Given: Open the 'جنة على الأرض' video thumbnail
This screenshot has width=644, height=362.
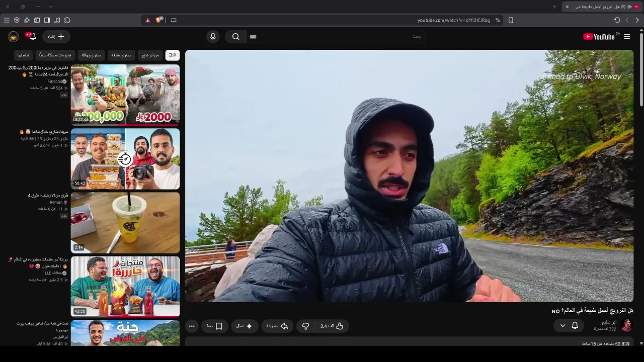Looking at the screenshot, I should point(125,333).
